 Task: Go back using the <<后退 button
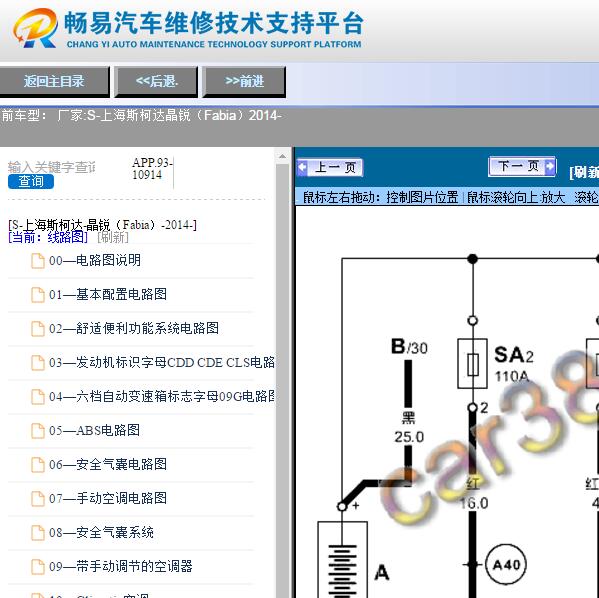[156, 81]
